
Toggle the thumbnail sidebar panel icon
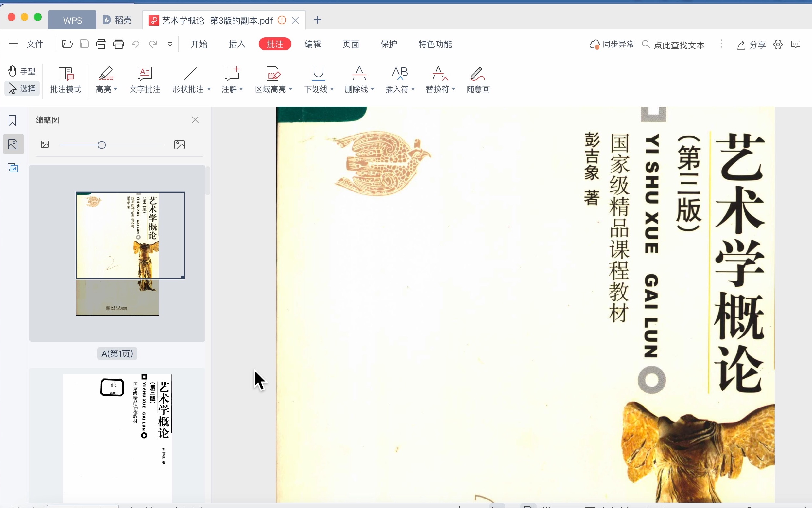click(x=13, y=144)
